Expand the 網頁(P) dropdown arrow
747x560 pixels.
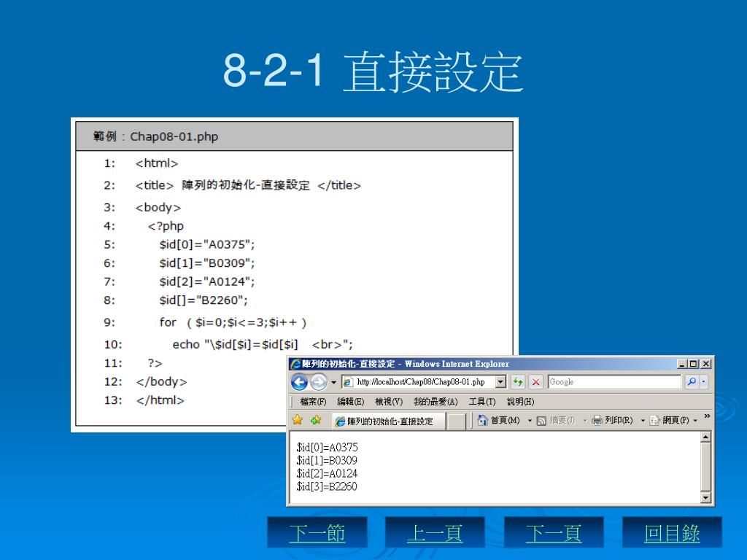pos(695,421)
